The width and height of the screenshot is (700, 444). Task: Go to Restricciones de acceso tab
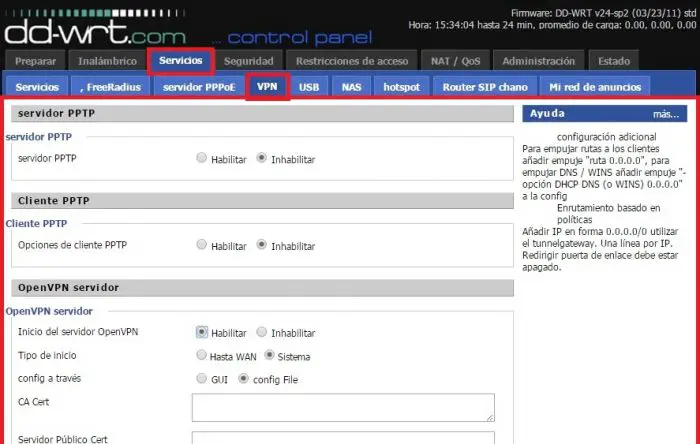(x=352, y=61)
